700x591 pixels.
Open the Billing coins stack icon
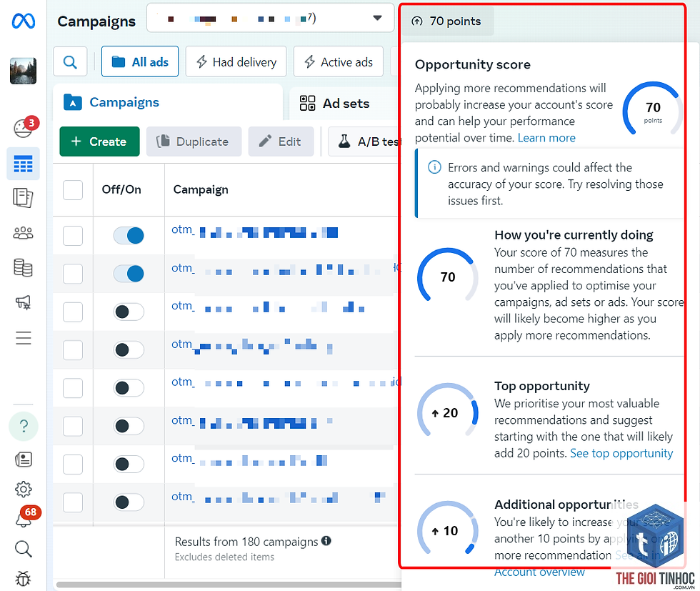(23, 268)
